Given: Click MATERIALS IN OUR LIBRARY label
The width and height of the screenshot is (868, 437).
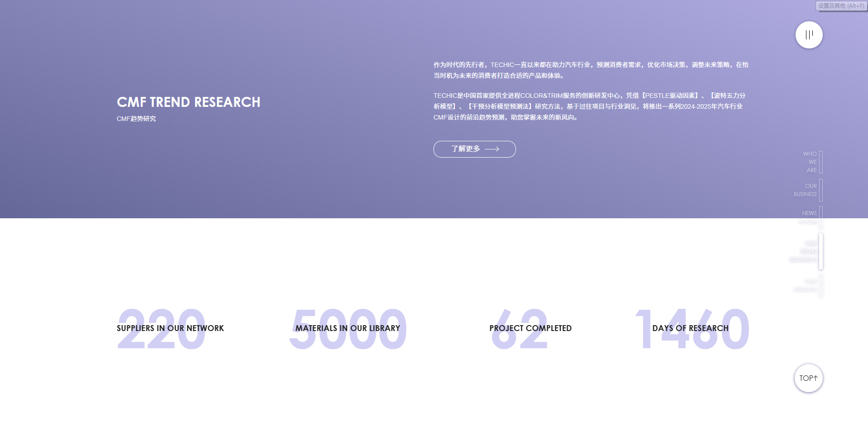Looking at the screenshot, I should pos(348,328).
